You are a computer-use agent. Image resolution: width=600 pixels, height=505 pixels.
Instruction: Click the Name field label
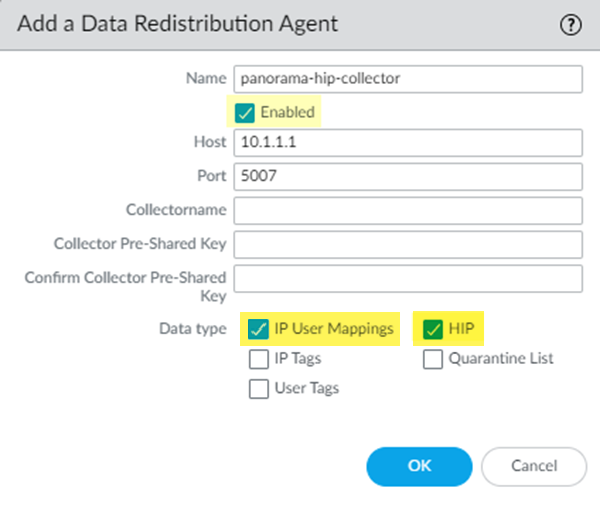(x=206, y=79)
